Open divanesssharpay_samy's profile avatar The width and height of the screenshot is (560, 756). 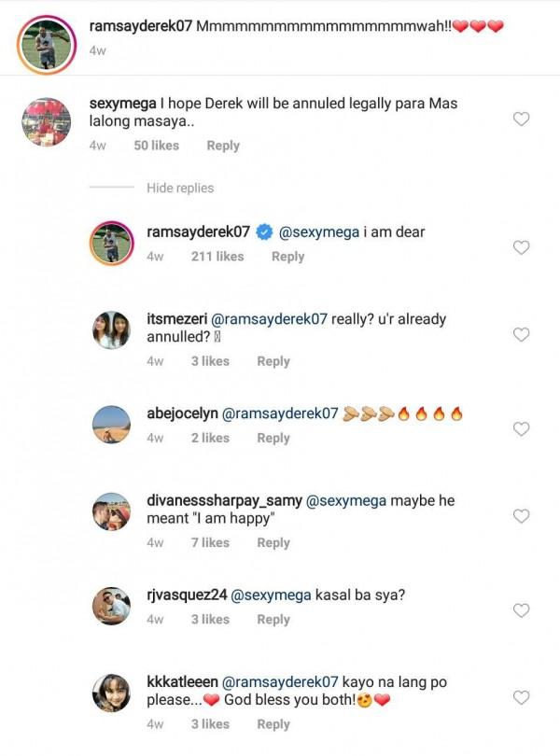110,511
